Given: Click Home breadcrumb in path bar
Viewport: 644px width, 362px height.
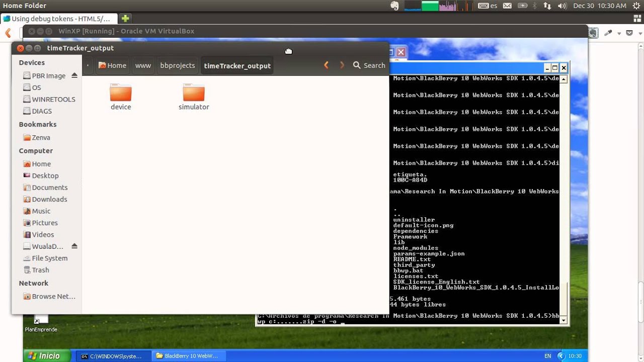Looking at the screenshot, I should tap(112, 65).
